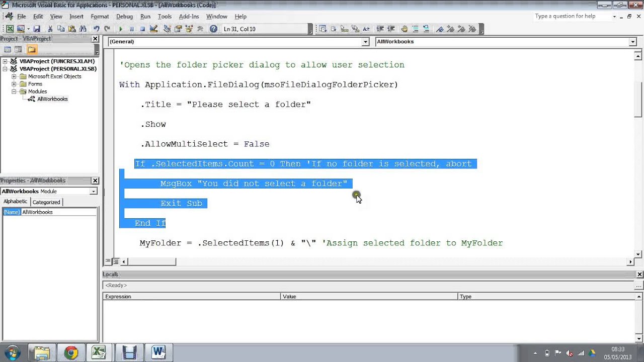The height and width of the screenshot is (362, 644).
Task: Toggle a breakpoint using the hand icon
Action: tap(404, 29)
